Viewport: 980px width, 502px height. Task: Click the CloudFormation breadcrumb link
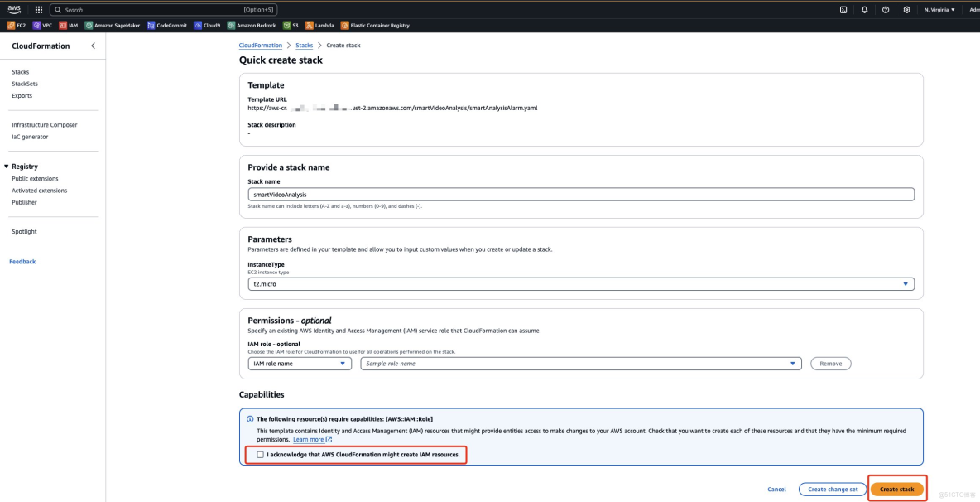point(261,46)
